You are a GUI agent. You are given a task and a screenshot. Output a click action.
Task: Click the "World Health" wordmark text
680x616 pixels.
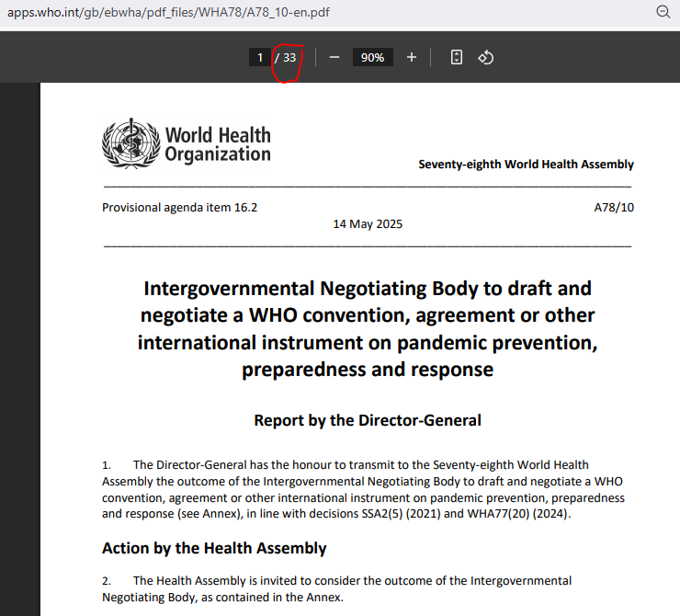[x=218, y=135]
